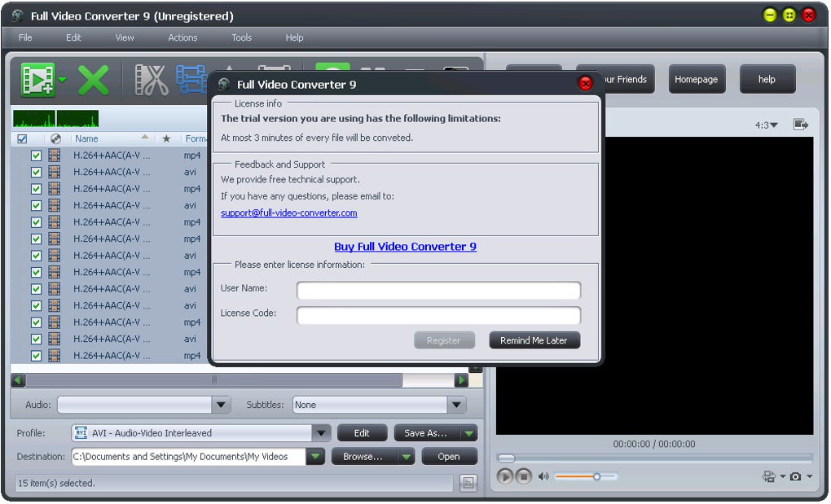The image size is (831, 504).
Task: Uncheck the last file row checkbox
Action: [x=36, y=355]
